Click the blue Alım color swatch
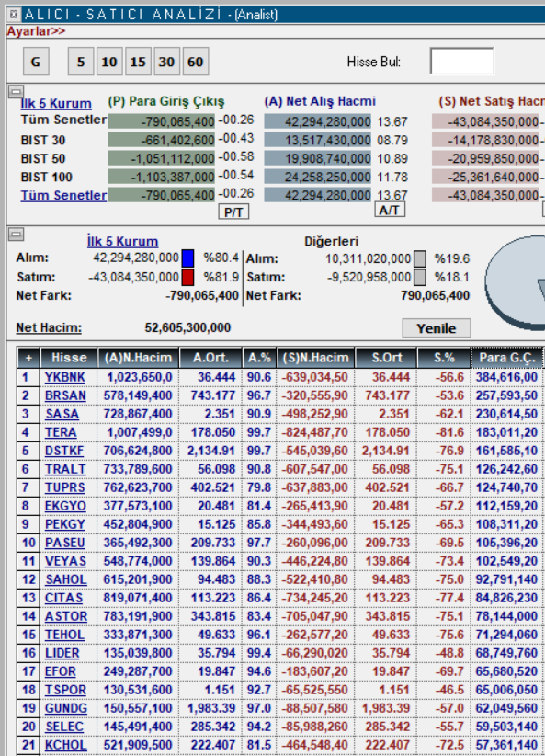Viewport: 545px width, 756px height. [187, 258]
